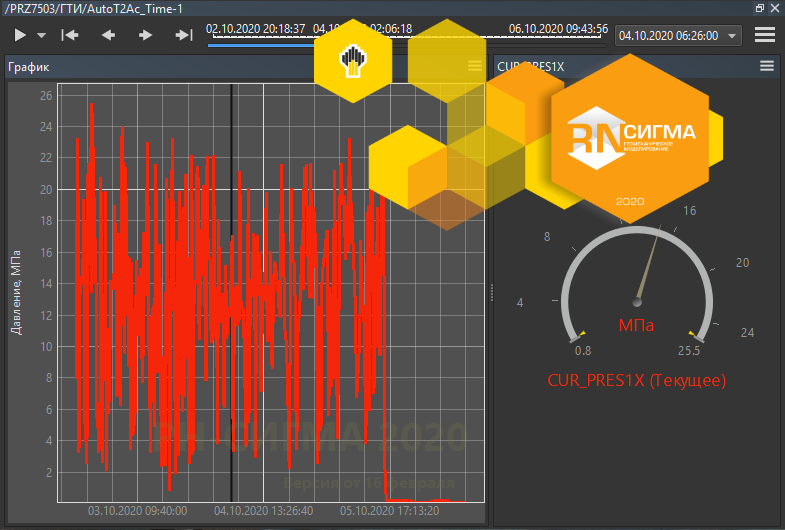Open the График panel options menu
The image size is (785, 530).
(x=475, y=66)
